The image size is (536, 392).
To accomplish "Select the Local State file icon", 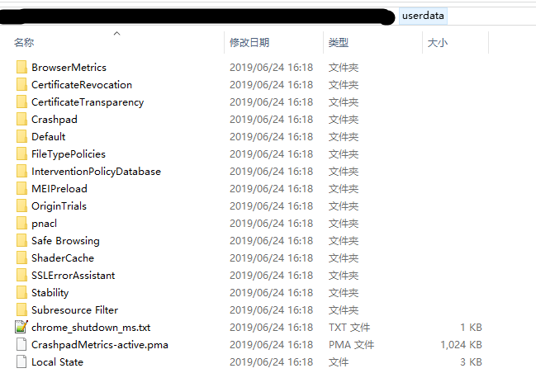I will (21, 362).
